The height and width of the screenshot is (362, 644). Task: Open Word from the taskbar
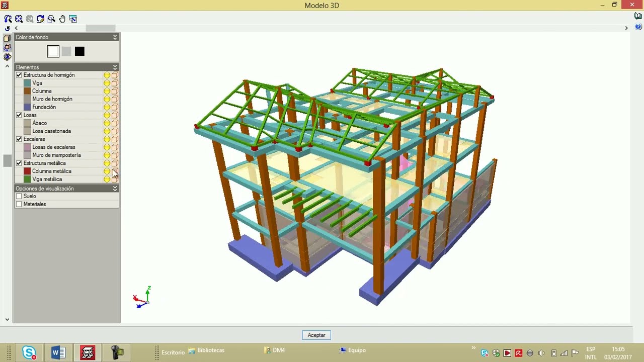click(x=58, y=352)
